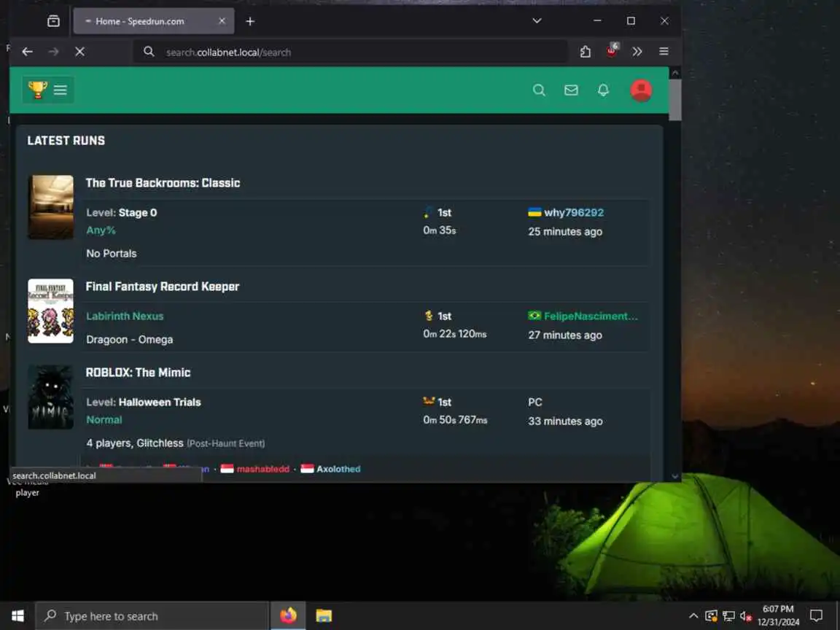The height and width of the screenshot is (630, 840).
Task: Show more tools with the double chevron
Action: pyautogui.click(x=637, y=52)
